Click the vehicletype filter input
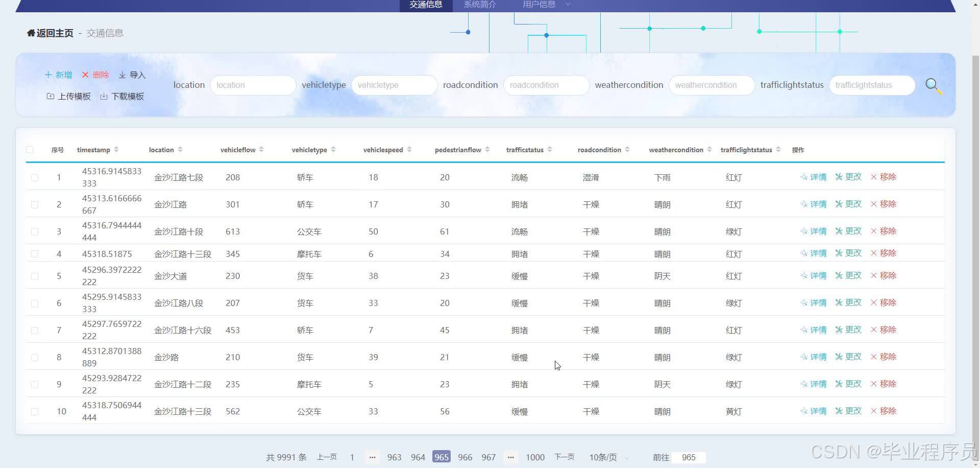Viewport: 980px width, 468px height. click(394, 85)
